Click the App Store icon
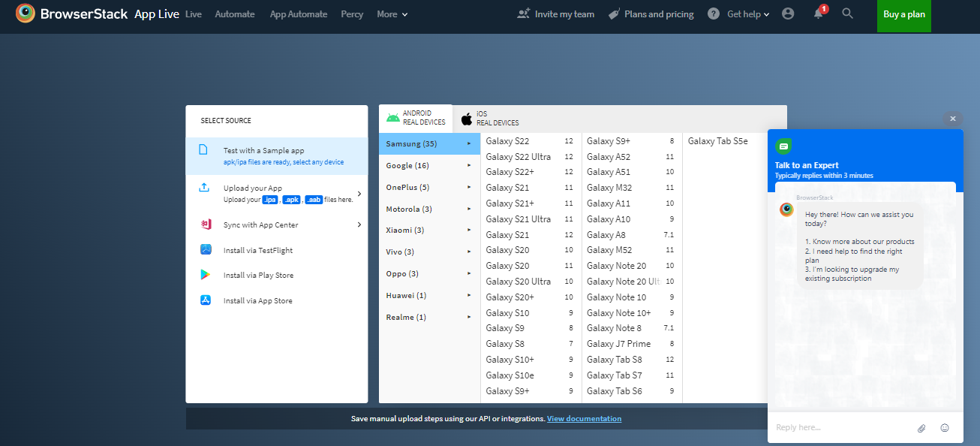The height and width of the screenshot is (446, 980). point(206,300)
